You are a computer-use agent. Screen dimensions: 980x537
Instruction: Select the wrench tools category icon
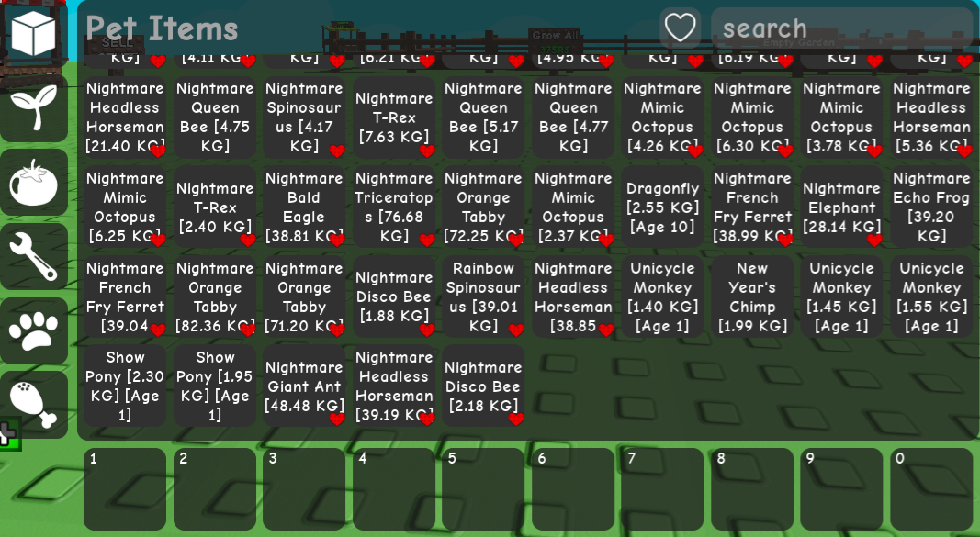tap(34, 256)
